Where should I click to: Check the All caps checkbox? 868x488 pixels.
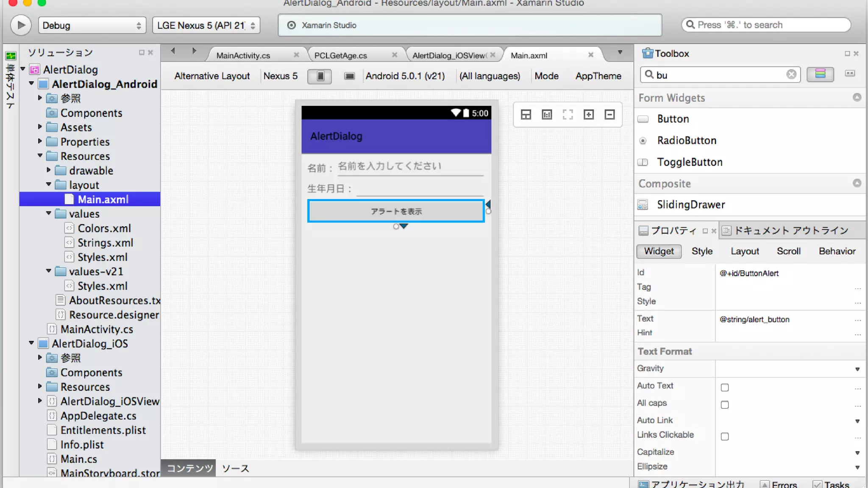(x=725, y=405)
